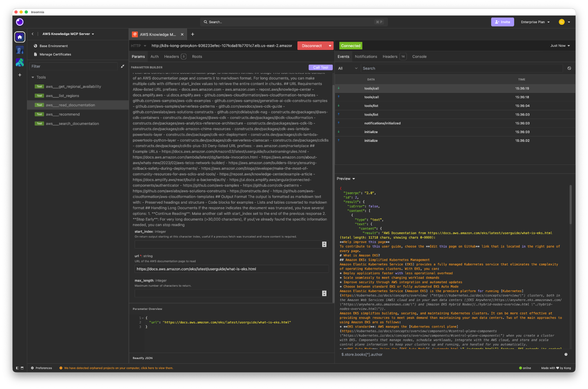Screen dimensions: 588x389
Task: Click the start_index stepper control
Action: (x=324, y=244)
